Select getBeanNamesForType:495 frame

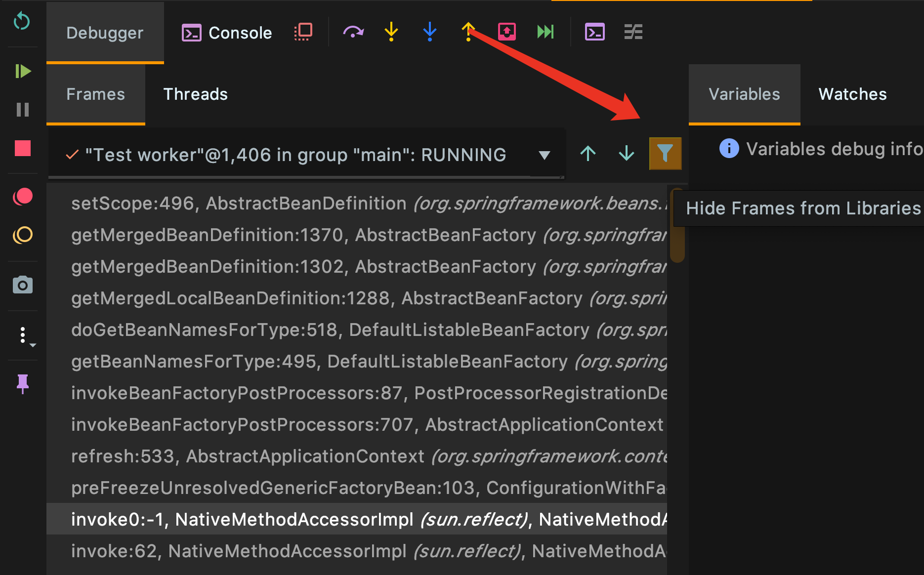coord(357,362)
